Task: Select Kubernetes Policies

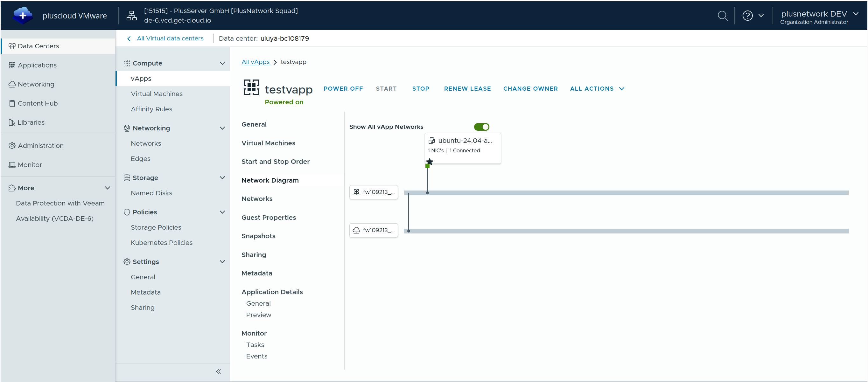Action: pyautogui.click(x=161, y=243)
